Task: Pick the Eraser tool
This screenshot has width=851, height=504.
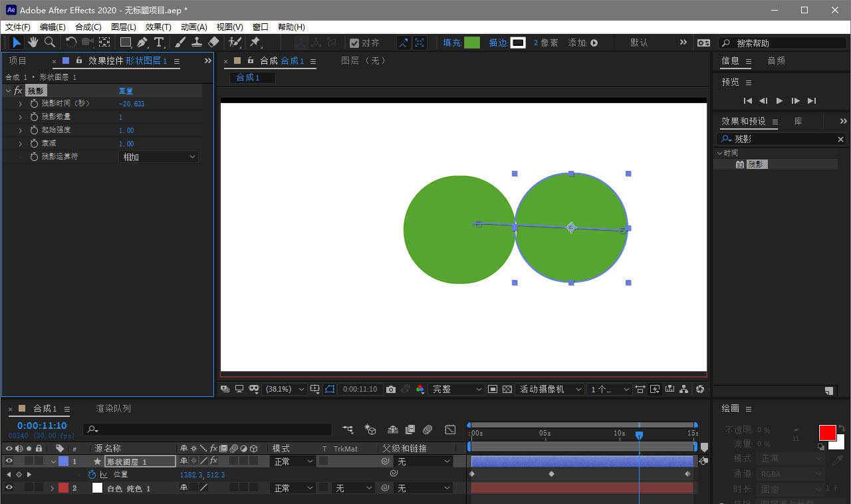Action: coord(213,43)
